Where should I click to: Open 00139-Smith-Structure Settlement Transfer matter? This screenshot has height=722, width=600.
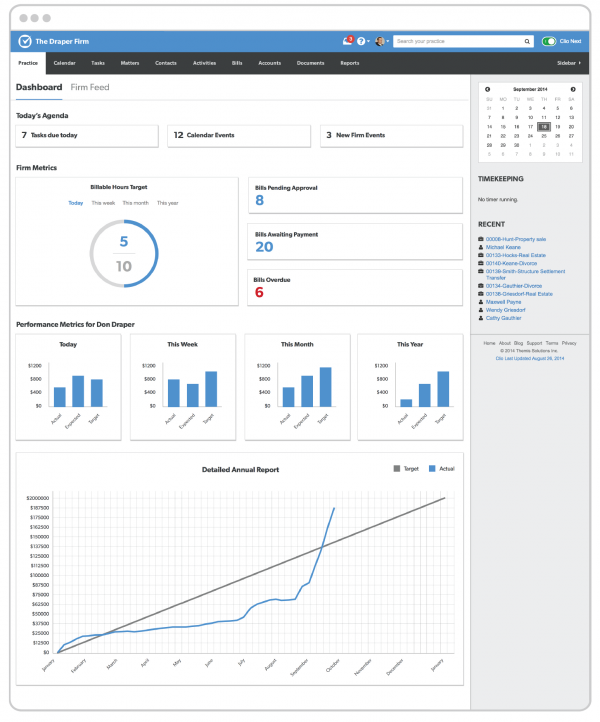[525, 274]
